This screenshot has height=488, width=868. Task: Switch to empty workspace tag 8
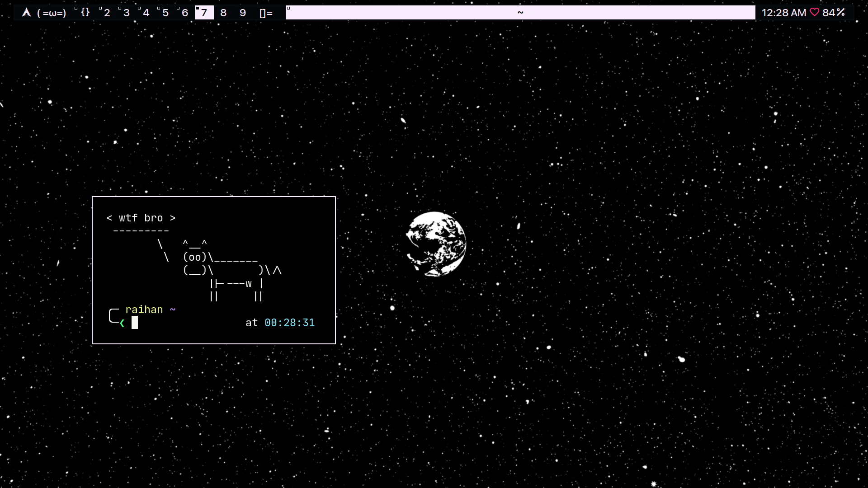223,13
